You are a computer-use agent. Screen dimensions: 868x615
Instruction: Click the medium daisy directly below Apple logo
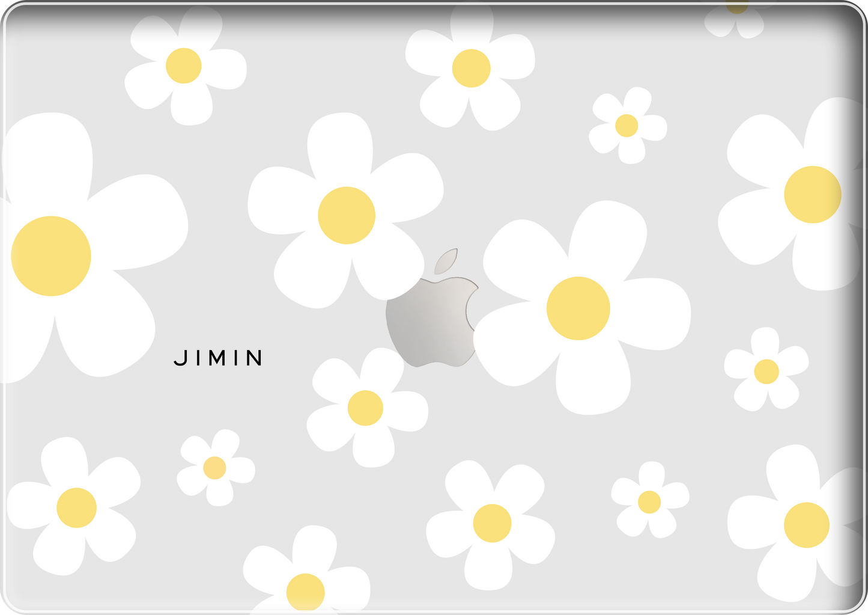pyautogui.click(x=365, y=408)
